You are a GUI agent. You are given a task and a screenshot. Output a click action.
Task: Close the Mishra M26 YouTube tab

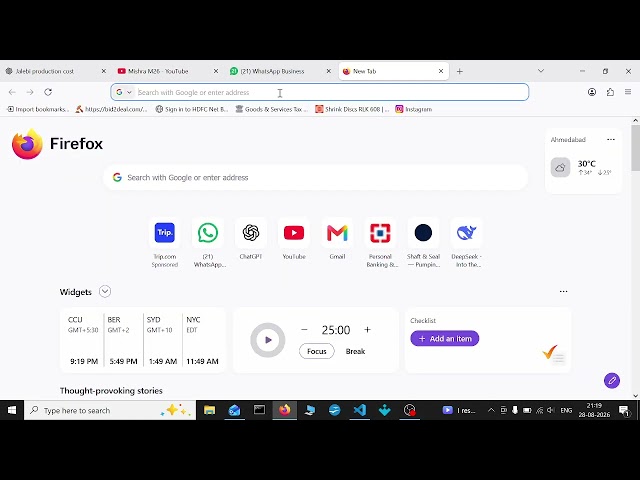[216, 71]
